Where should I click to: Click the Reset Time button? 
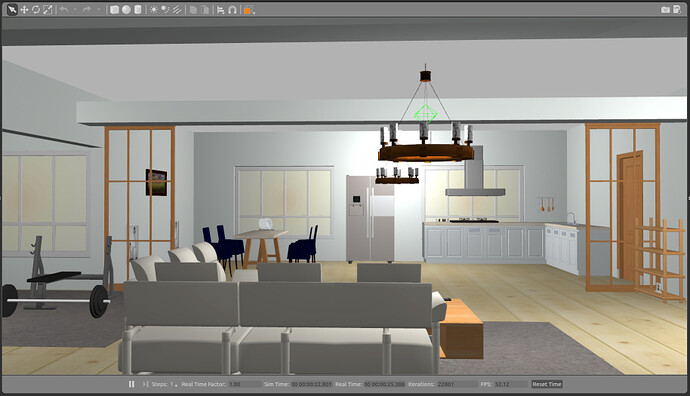547,384
